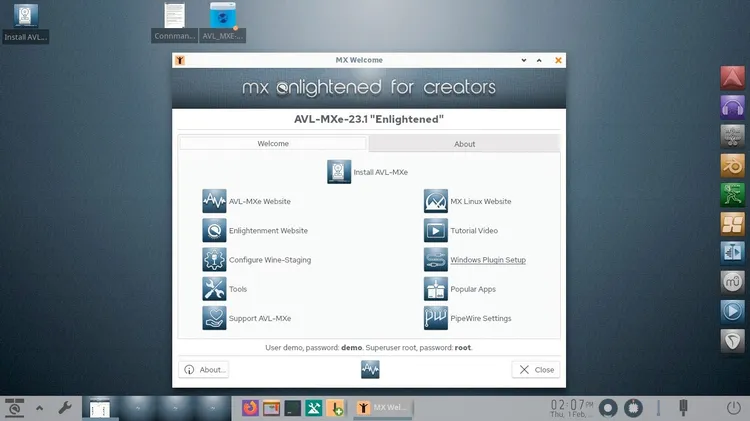
Task: Open the Enlightenment start menu in taskbar
Action: coord(14,408)
